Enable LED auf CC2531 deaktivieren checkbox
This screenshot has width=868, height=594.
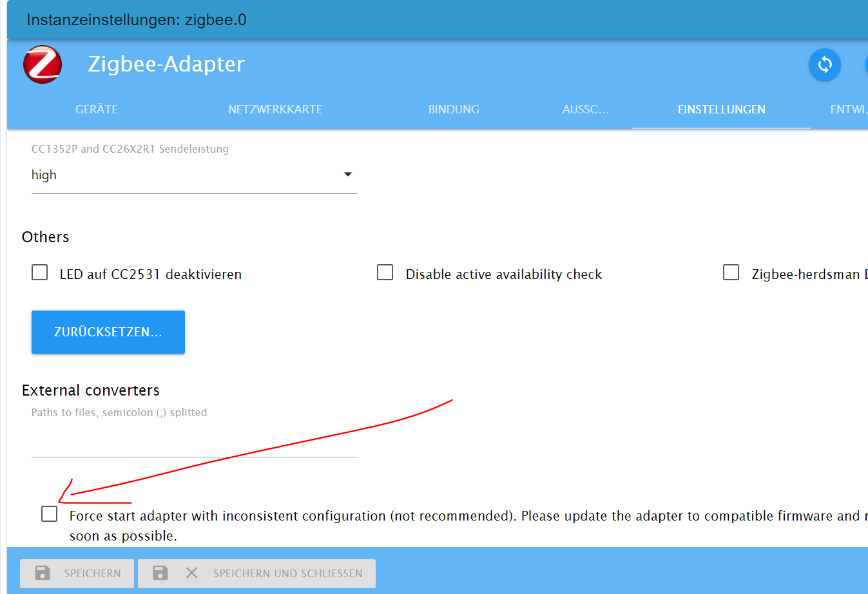tap(40, 273)
